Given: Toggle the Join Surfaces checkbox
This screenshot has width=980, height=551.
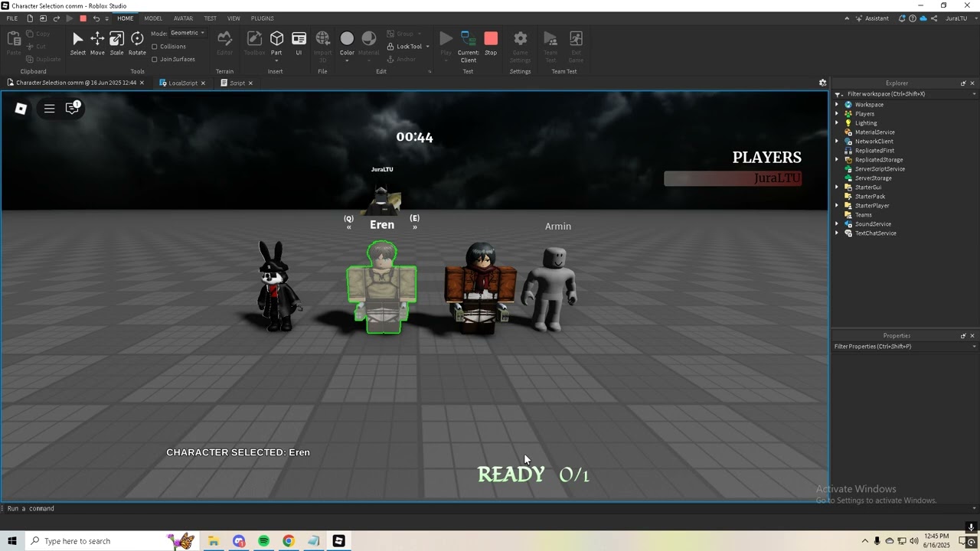Looking at the screenshot, I should (x=155, y=59).
